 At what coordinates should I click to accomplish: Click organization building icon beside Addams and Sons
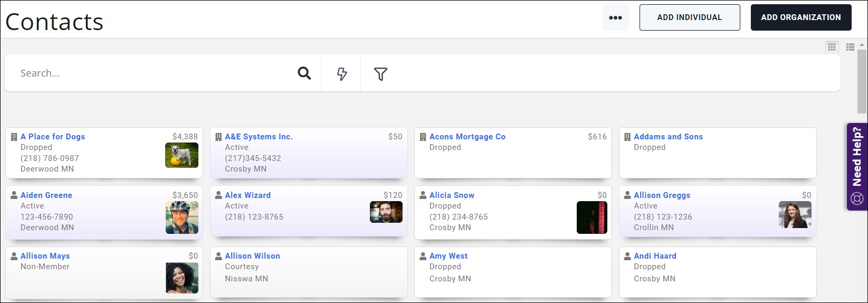(627, 137)
